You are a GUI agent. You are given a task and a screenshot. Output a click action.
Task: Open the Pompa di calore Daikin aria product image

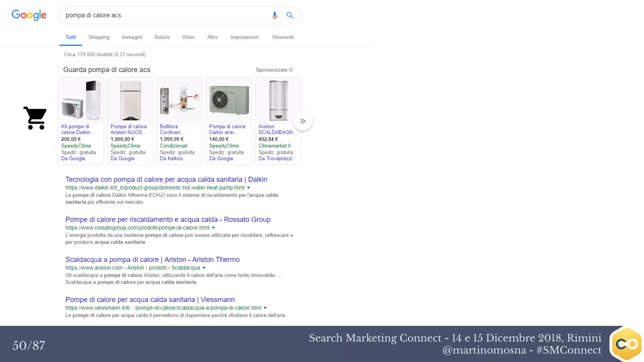(x=229, y=100)
